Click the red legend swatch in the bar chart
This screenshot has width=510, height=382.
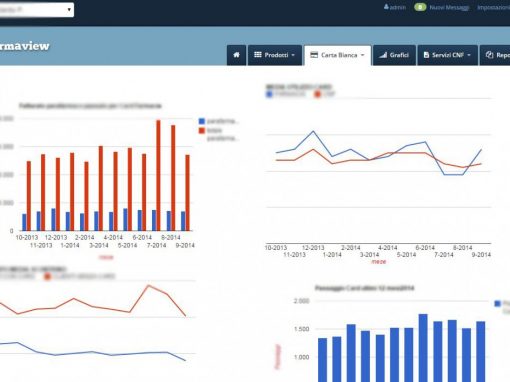pyautogui.click(x=201, y=131)
